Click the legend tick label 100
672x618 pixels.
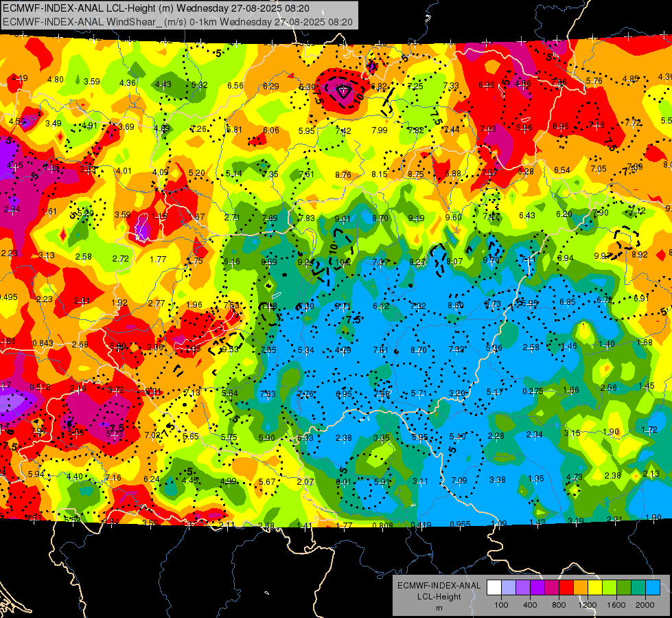tap(501, 605)
